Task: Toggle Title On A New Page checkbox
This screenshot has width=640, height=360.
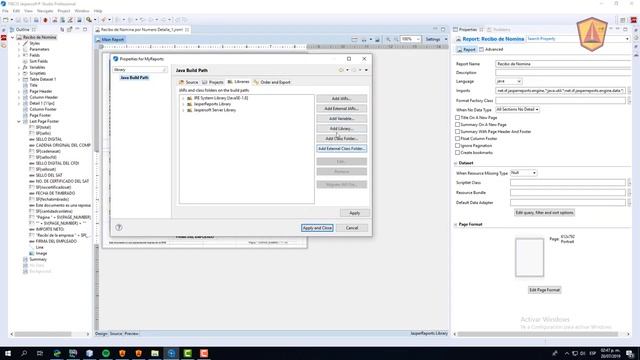Action: [x=458, y=118]
